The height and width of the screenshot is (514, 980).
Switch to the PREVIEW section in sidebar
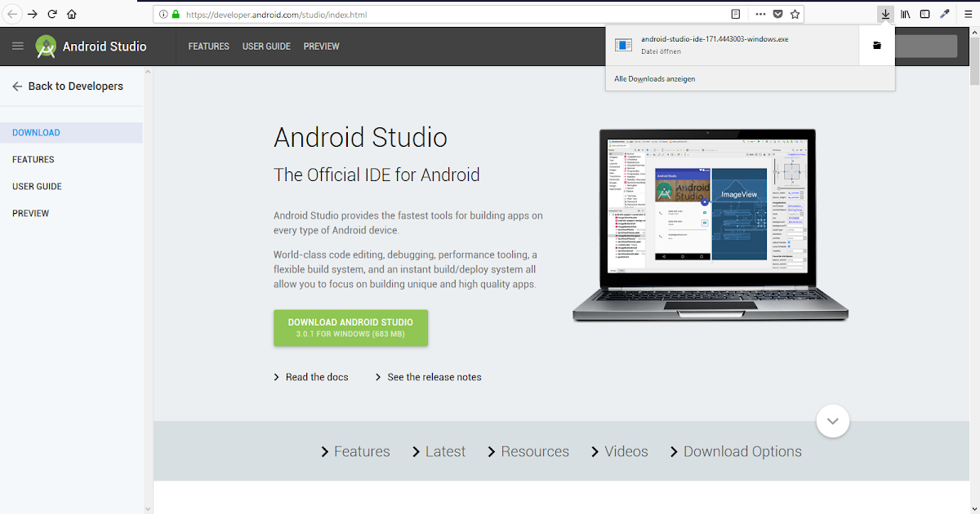coord(30,213)
